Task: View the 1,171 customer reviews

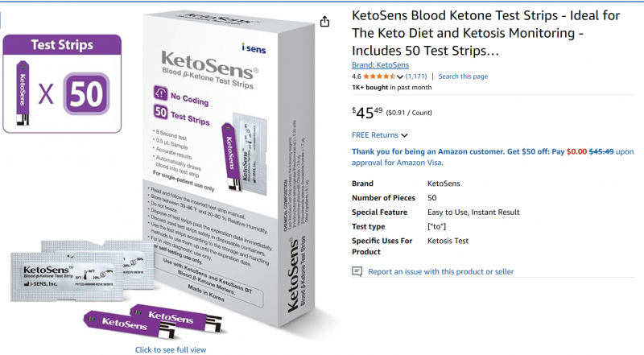Action: [416, 76]
